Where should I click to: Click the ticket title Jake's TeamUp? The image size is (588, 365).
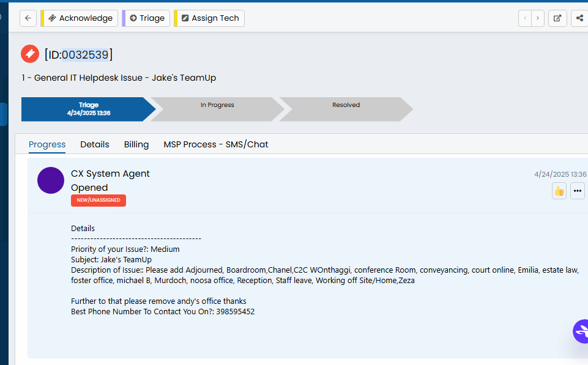point(119,78)
